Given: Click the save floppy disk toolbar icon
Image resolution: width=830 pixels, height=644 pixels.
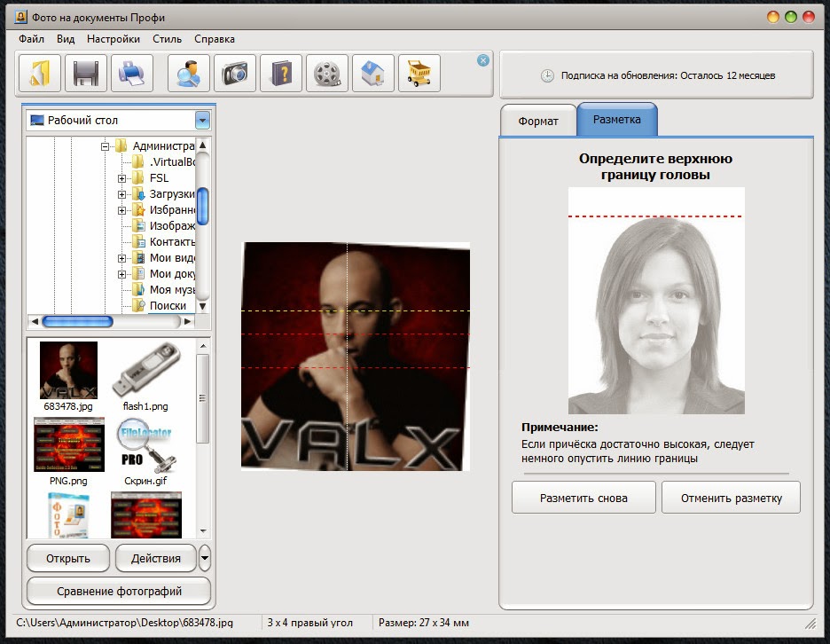Looking at the screenshot, I should click(x=86, y=73).
